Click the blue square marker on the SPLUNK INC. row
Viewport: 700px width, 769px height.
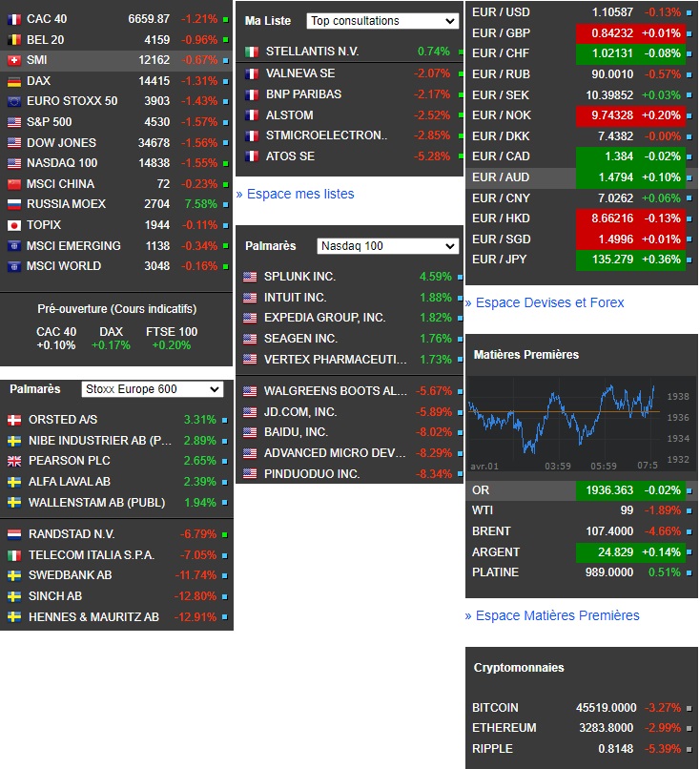point(460,278)
